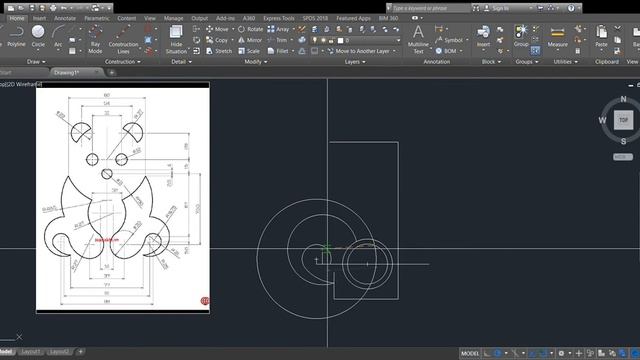The width and height of the screenshot is (640, 360).
Task: Click the Symbol annotation tool
Action: (449, 40)
